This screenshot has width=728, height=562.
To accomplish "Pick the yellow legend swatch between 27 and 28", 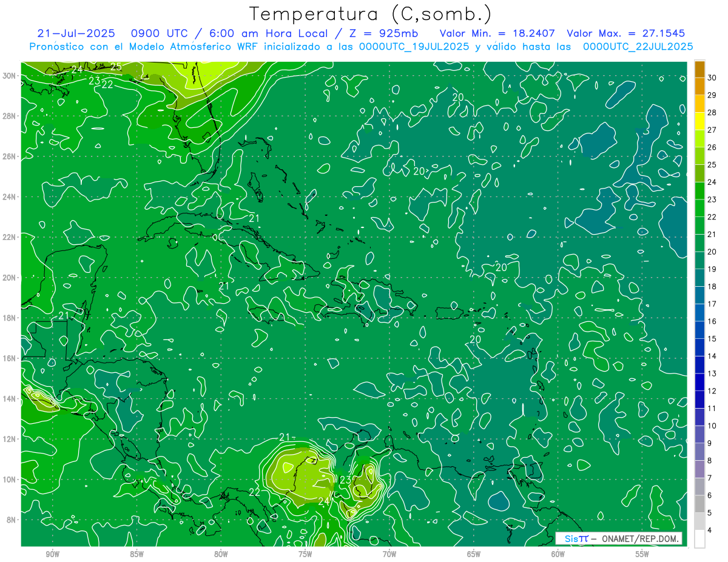I will (x=699, y=121).
